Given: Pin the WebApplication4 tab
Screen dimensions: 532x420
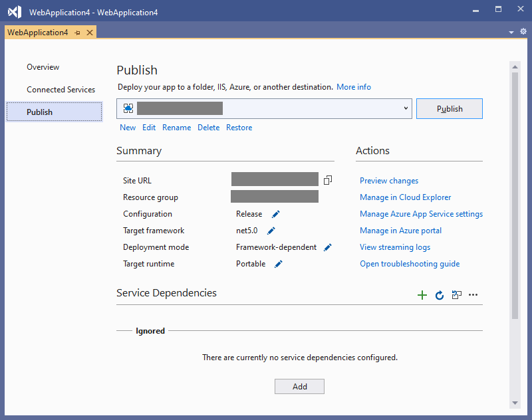Looking at the screenshot, I should (77, 33).
